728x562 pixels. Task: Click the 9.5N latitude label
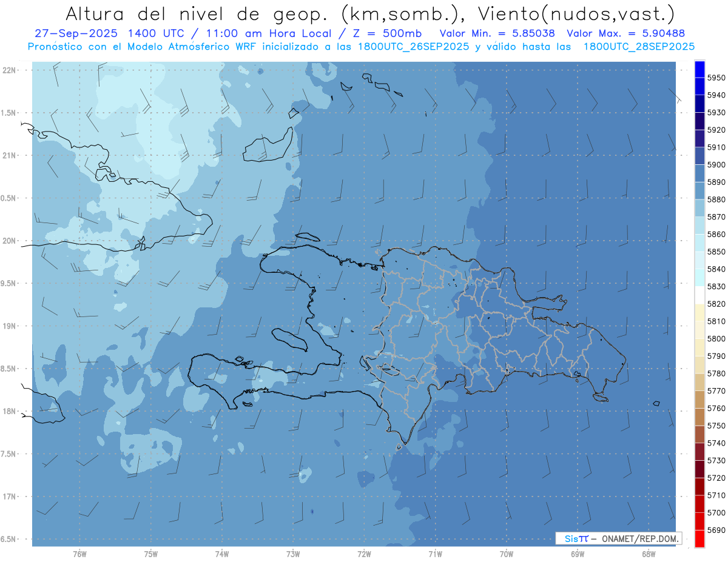click(9, 284)
